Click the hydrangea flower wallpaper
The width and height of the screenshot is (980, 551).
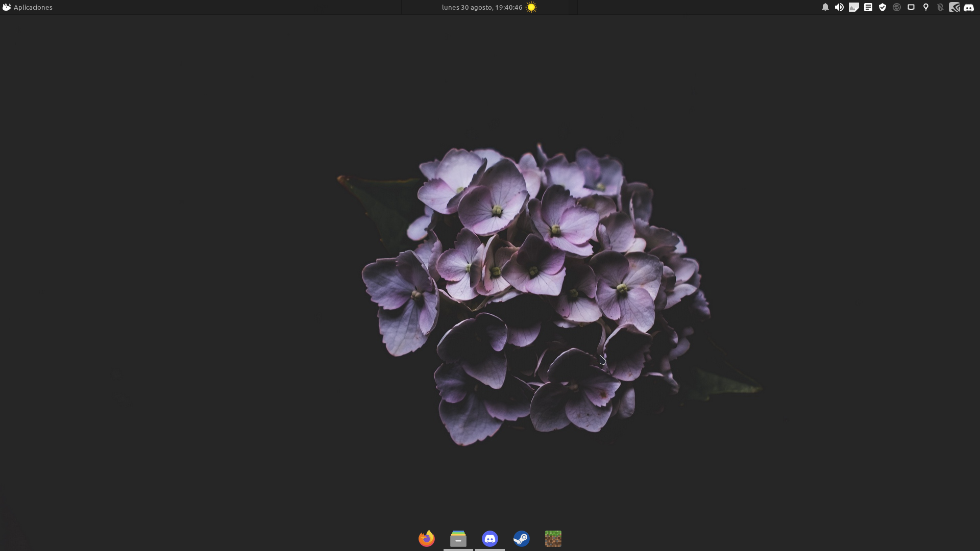[x=531, y=286]
